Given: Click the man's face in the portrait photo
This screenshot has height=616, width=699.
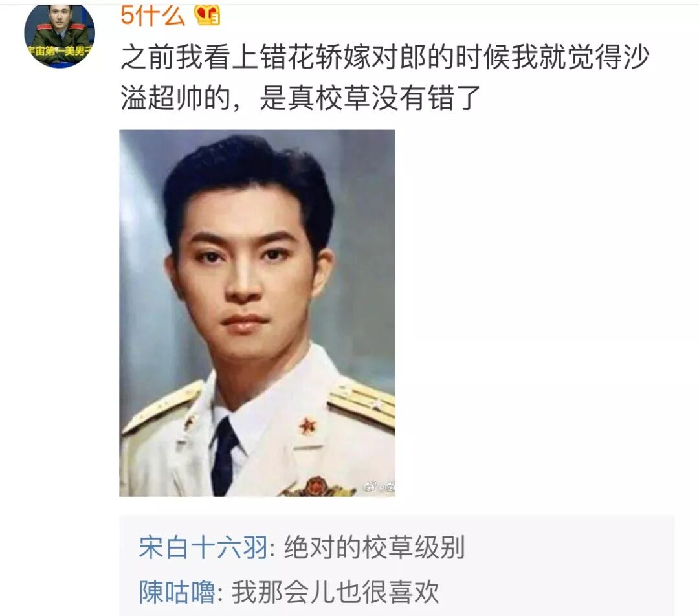Looking at the screenshot, I should [x=245, y=276].
